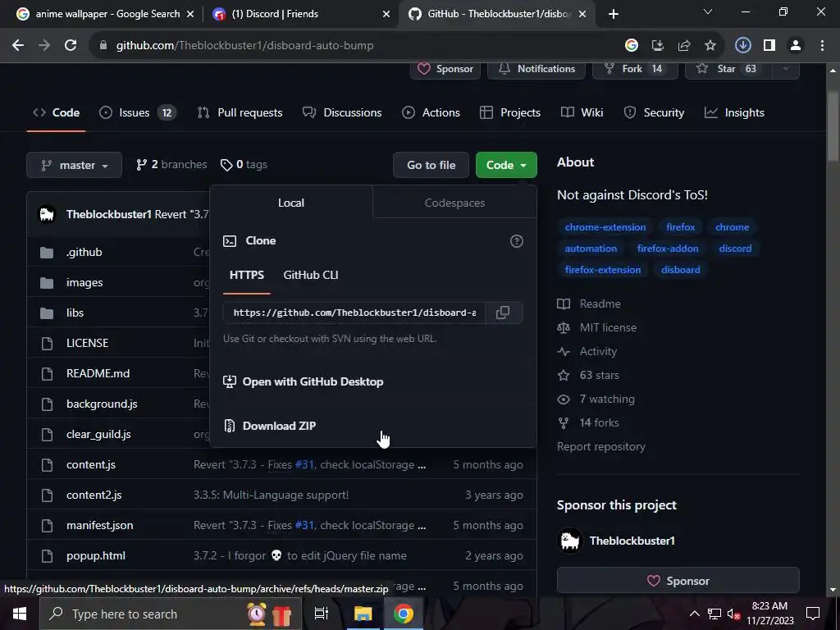
Task: View the 7 watching link
Action: [x=596, y=399]
